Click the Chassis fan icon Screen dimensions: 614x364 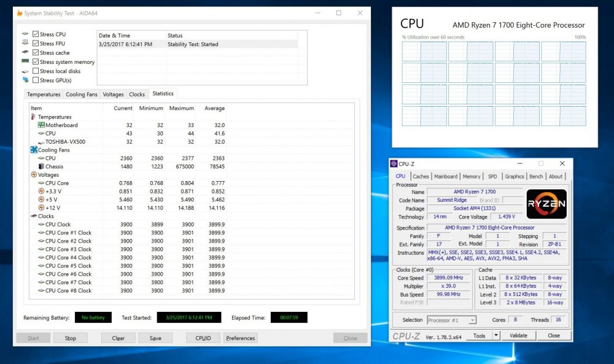pyautogui.click(x=41, y=166)
